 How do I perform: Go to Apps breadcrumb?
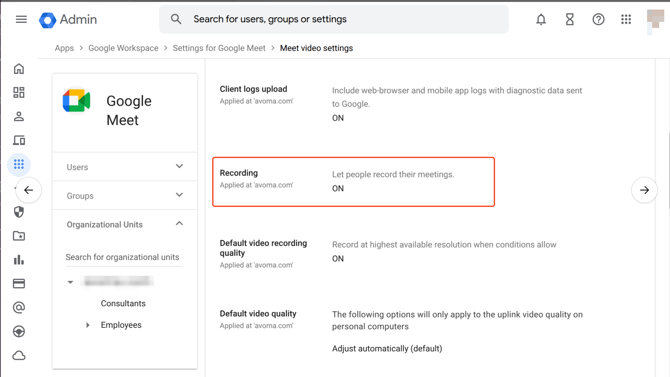pyautogui.click(x=64, y=48)
